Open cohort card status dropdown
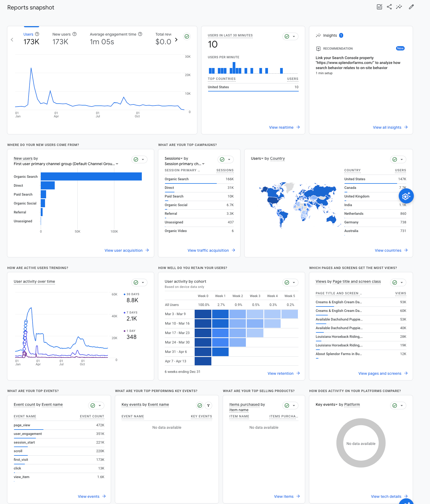Viewport: 430px width, 504px height. 290,282
